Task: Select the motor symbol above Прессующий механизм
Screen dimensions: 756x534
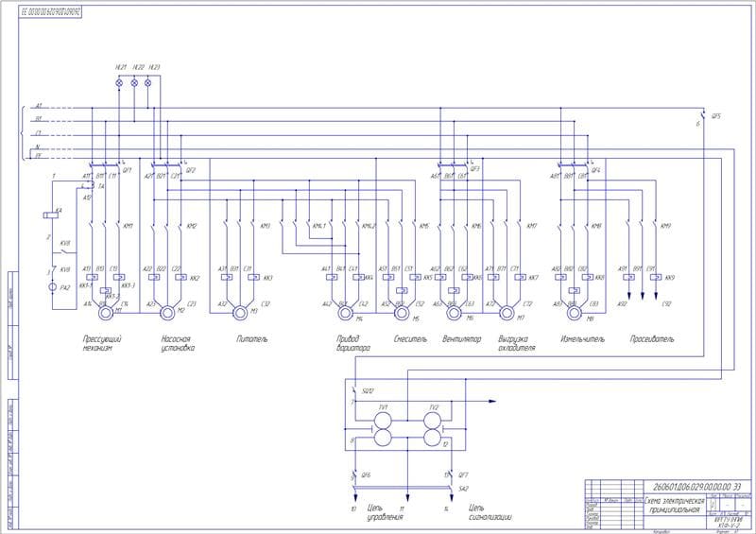Action: tap(105, 313)
